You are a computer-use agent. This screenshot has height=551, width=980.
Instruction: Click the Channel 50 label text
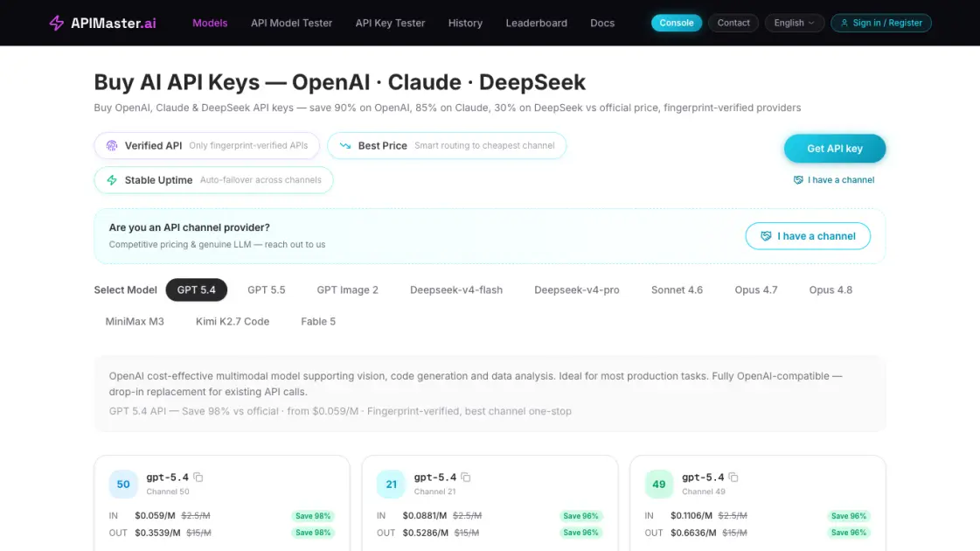coord(168,492)
